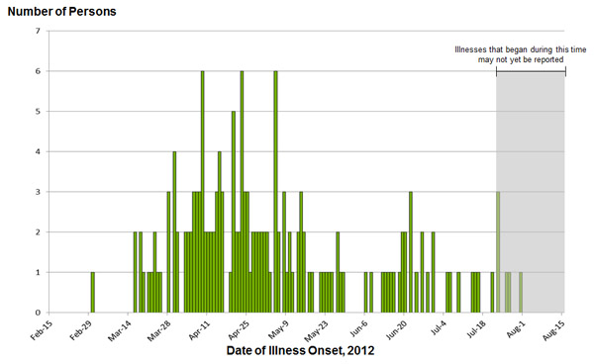Viewport: 594px width, 364px height.
Task: Select the 'Aug-1' x-axis date label
Action: (x=516, y=328)
